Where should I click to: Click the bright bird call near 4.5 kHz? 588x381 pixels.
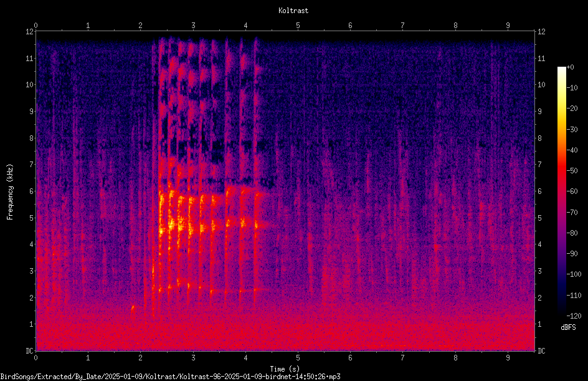pos(171,224)
